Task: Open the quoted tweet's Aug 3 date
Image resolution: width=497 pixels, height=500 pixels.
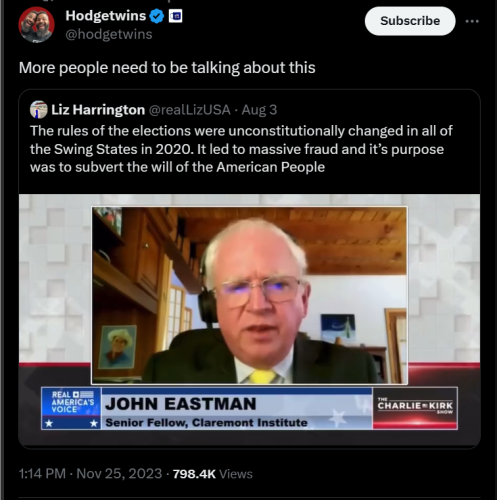Action: (259, 110)
